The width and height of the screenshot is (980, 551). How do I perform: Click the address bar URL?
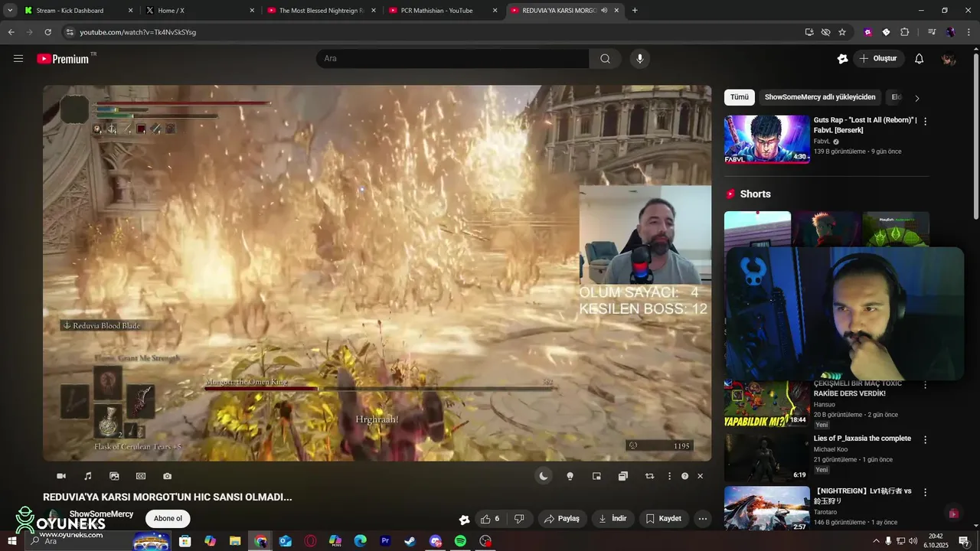[138, 32]
